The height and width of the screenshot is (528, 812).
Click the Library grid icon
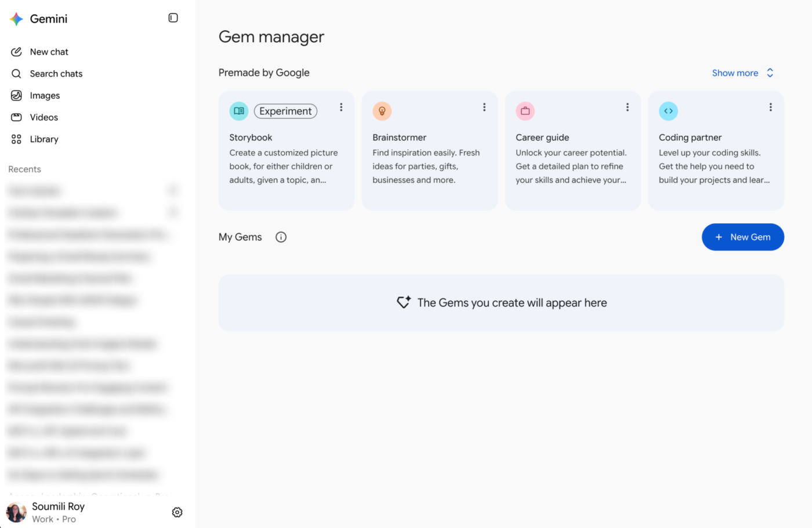16,139
